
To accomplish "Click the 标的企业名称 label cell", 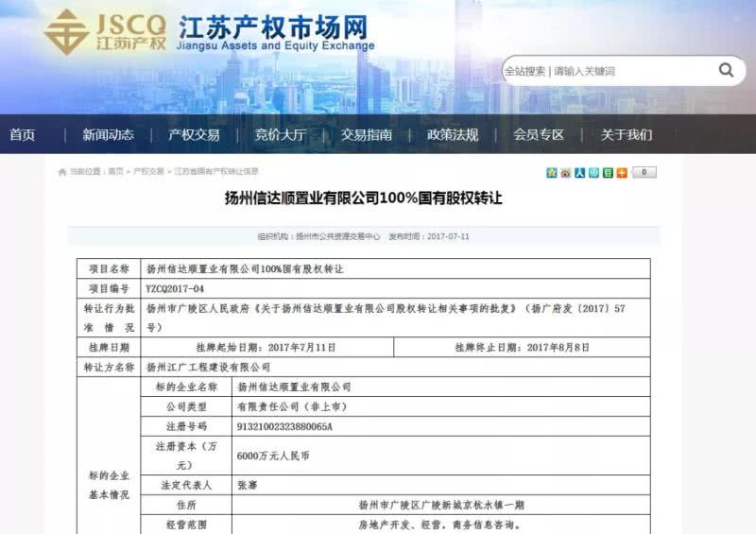I will pyautogui.click(x=186, y=387).
